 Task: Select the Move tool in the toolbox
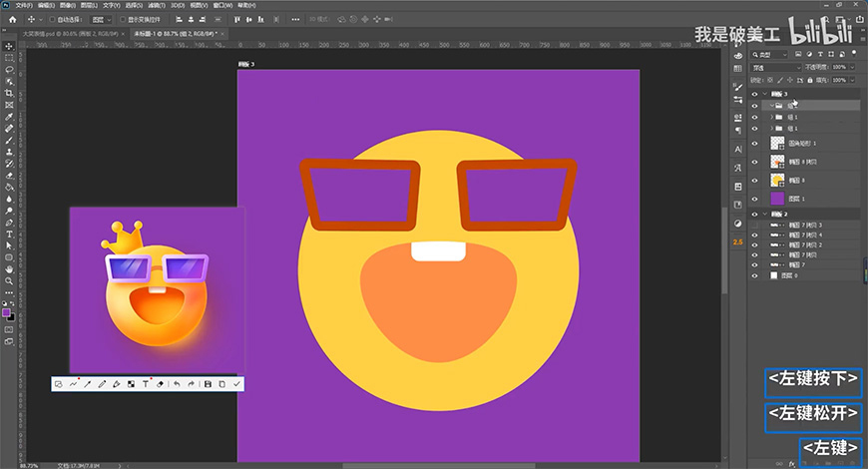[9, 46]
